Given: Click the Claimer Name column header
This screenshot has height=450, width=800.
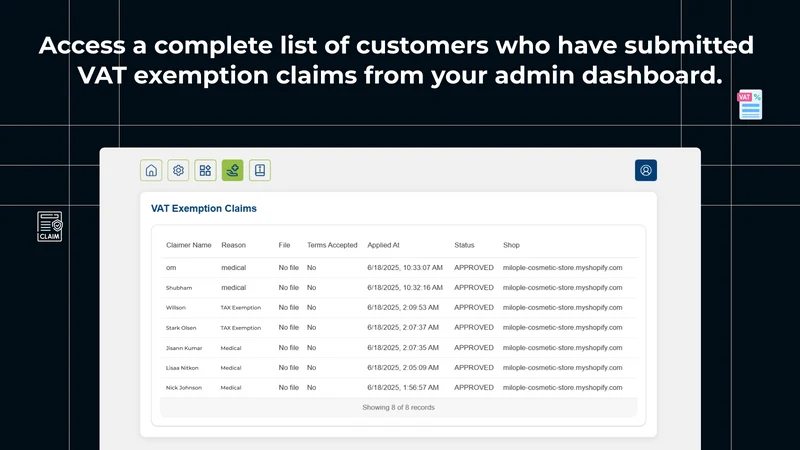Looking at the screenshot, I should pos(188,245).
